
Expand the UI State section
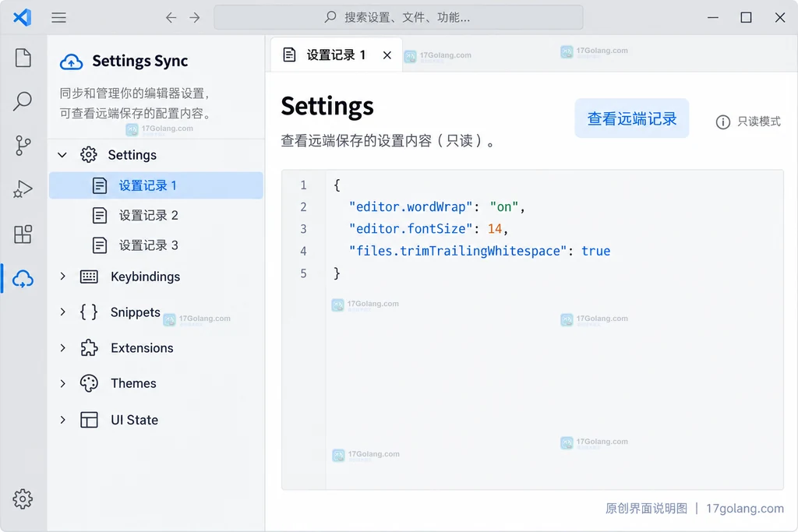coord(62,420)
